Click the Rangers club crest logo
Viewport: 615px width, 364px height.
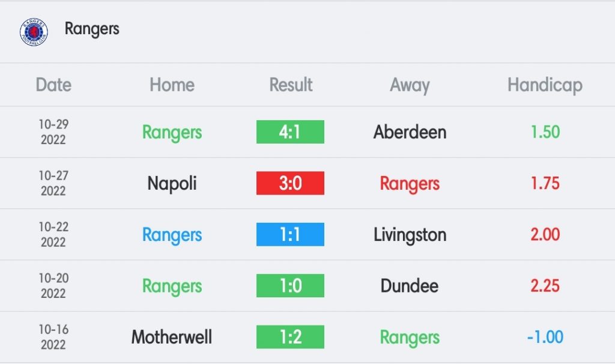(x=34, y=32)
